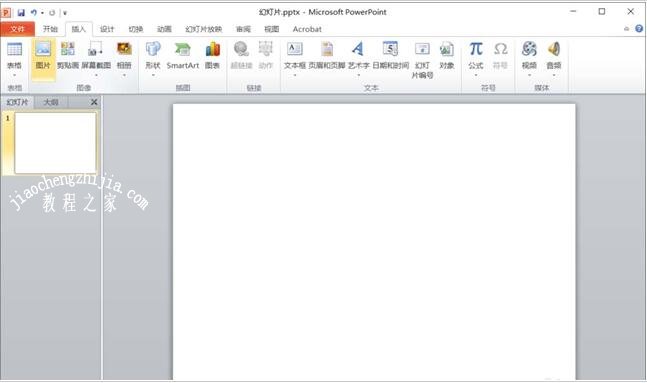Screen dimensions: 647x383
Task: Insert Date and Time (日期和时间)
Action: (390, 55)
